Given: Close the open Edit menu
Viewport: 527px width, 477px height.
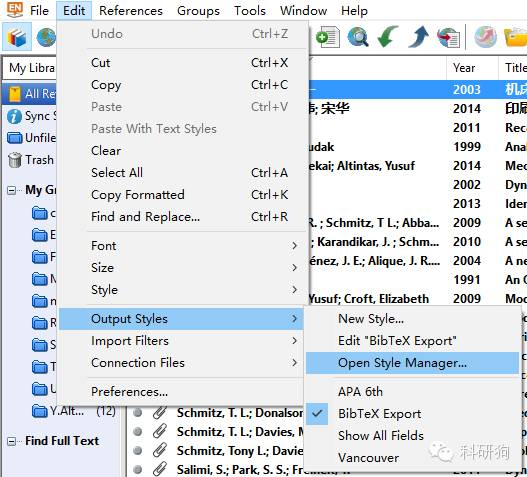Looking at the screenshot, I should click(74, 11).
